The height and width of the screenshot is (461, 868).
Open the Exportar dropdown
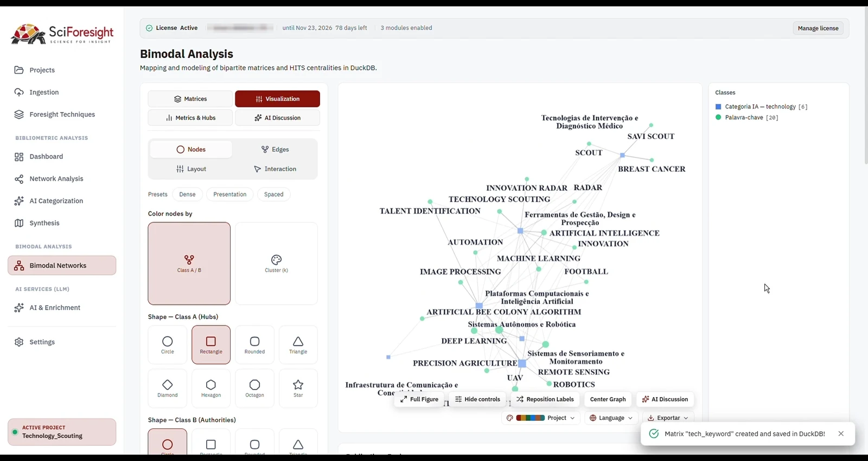pos(668,418)
